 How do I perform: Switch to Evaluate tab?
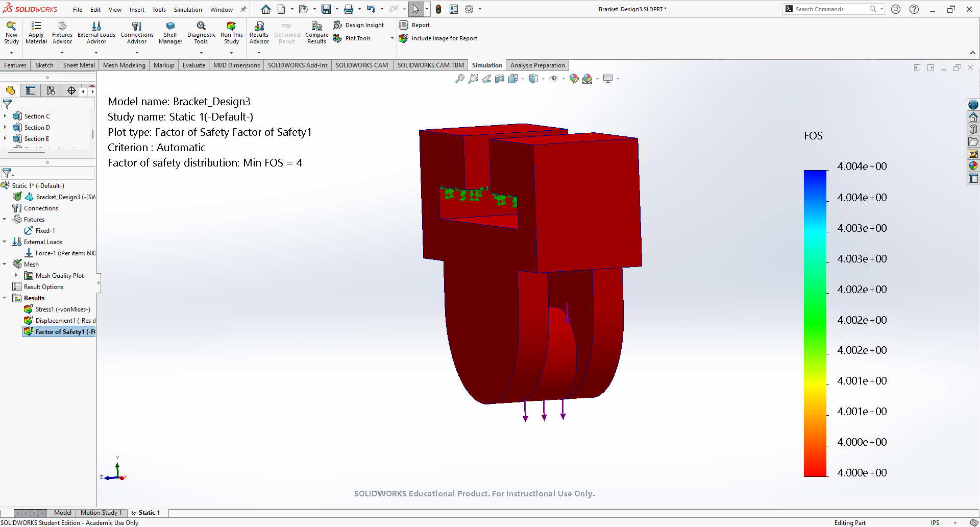[194, 65]
